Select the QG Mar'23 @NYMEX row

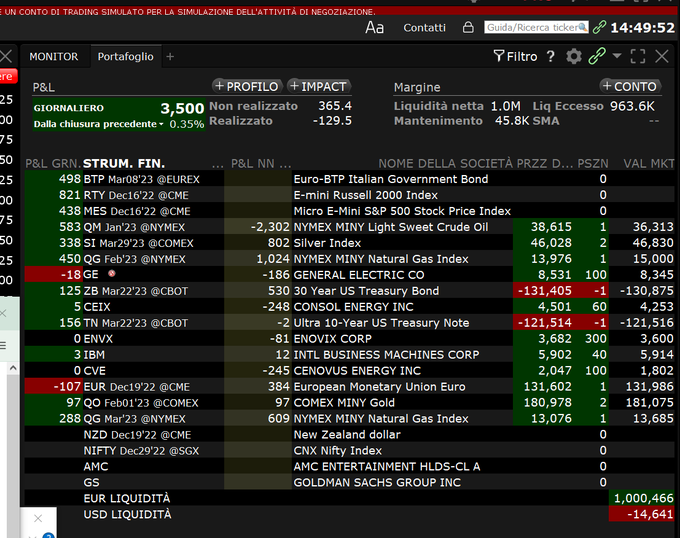click(350, 419)
